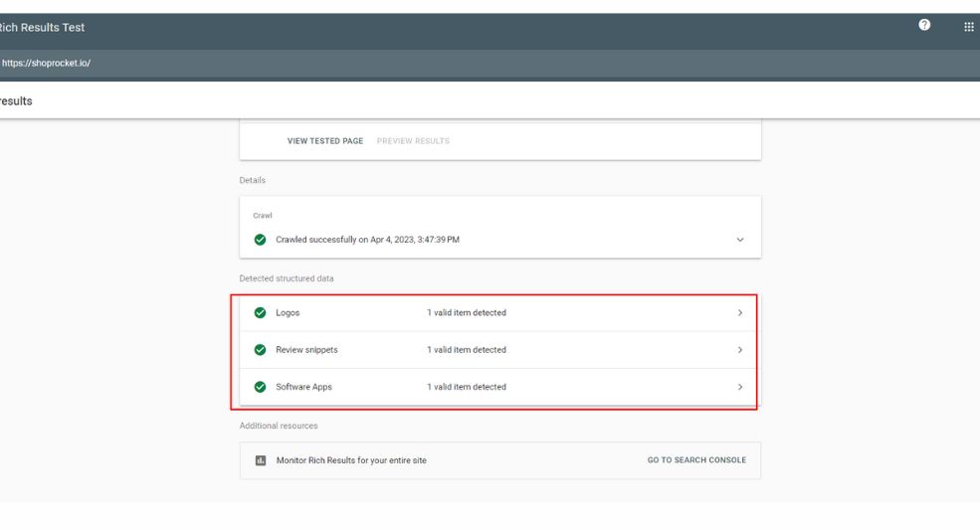
Task: Click Rich Results Test title
Action: tap(42, 28)
